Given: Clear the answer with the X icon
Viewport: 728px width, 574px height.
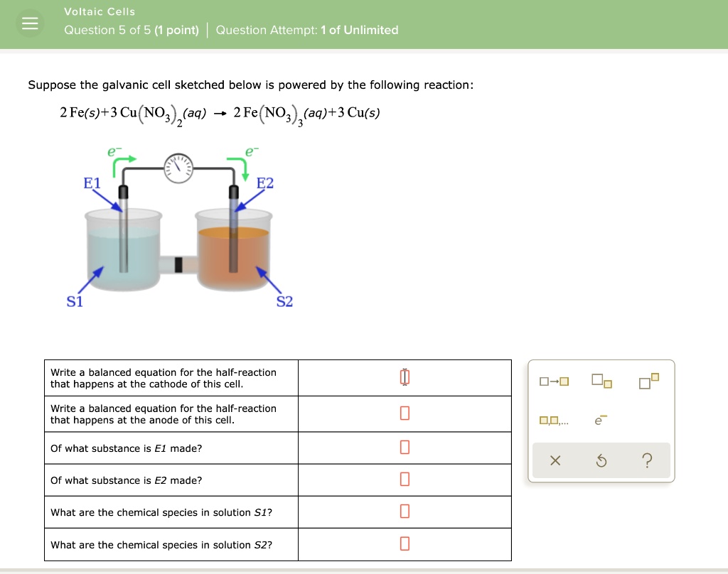Looking at the screenshot, I should pos(555,460).
